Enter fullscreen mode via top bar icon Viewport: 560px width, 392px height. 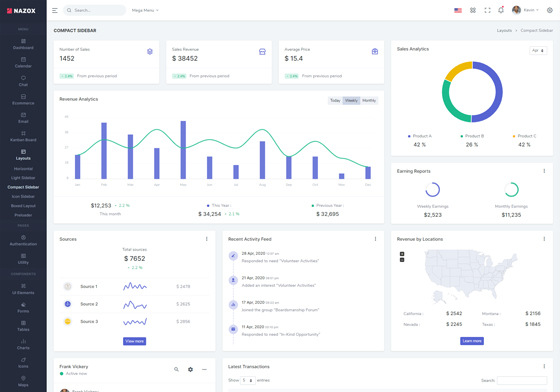point(487,10)
